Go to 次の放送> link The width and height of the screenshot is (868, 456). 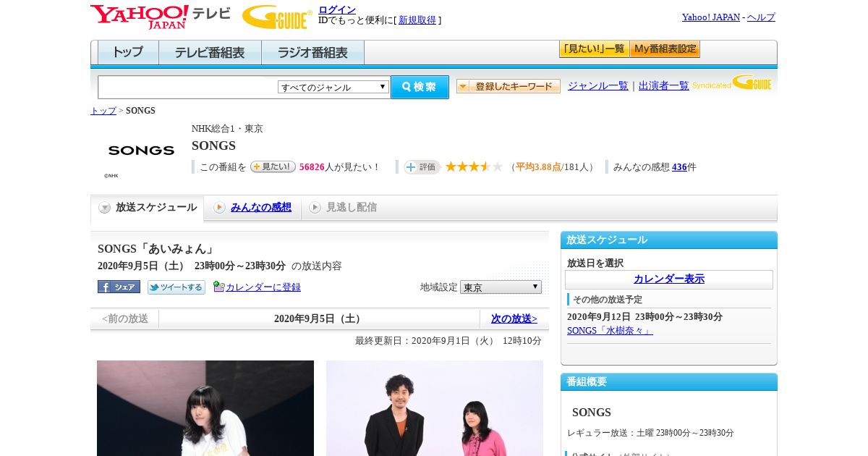pyautogui.click(x=514, y=319)
